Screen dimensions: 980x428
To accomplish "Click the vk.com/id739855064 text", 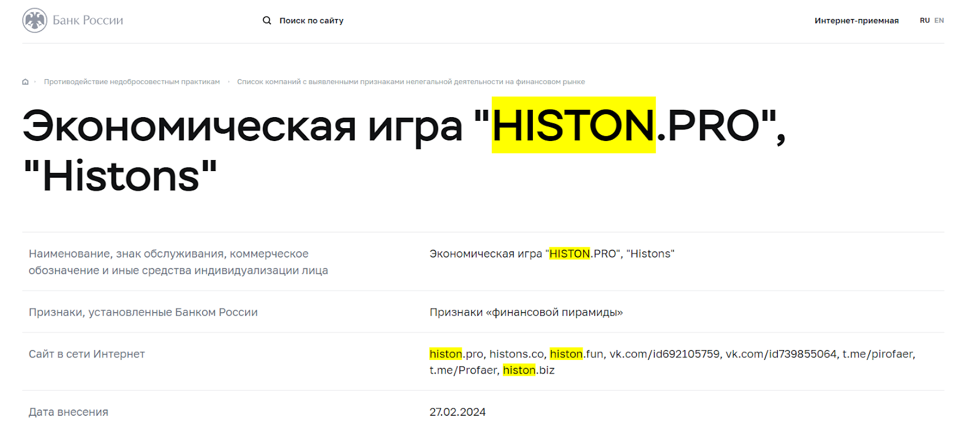I will coord(781,354).
